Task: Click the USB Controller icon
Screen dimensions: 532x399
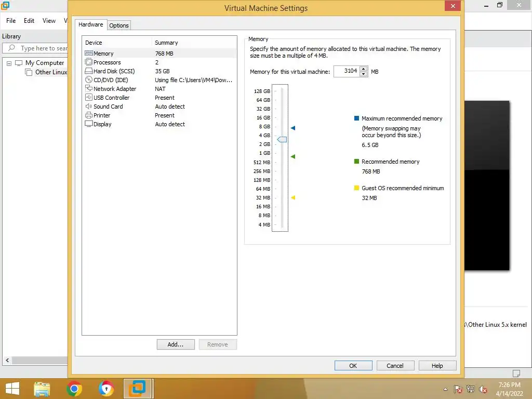Action: coord(88,97)
